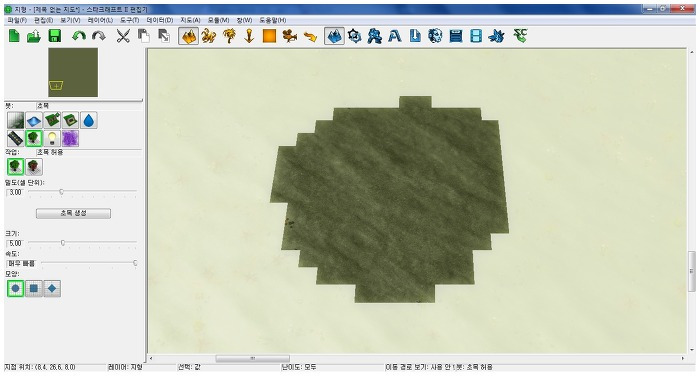This screenshot has width=700, height=376.
Task: Open the Import module document arrow icon
Action: (415, 36)
